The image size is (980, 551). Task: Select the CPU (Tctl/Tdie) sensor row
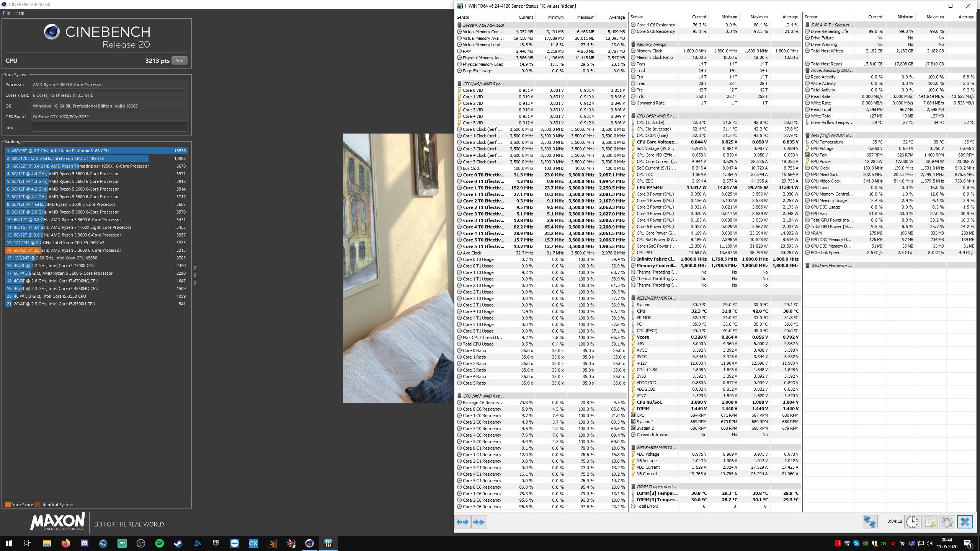(715, 122)
